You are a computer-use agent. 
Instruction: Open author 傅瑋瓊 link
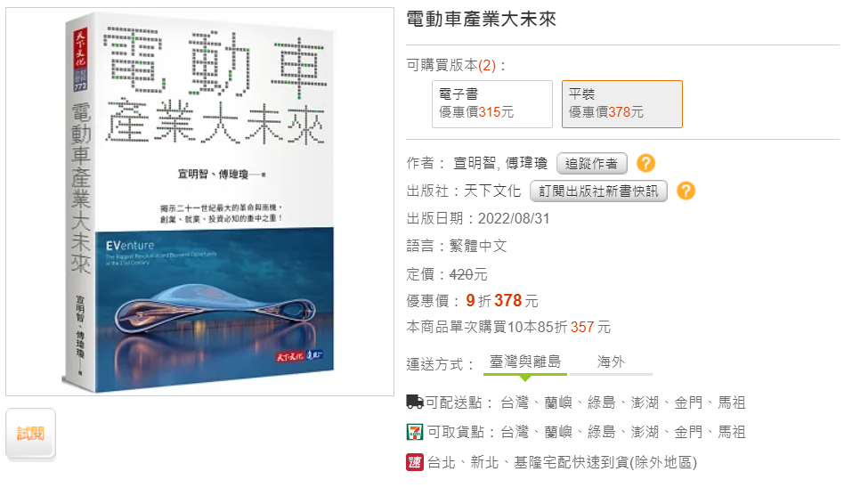[526, 163]
